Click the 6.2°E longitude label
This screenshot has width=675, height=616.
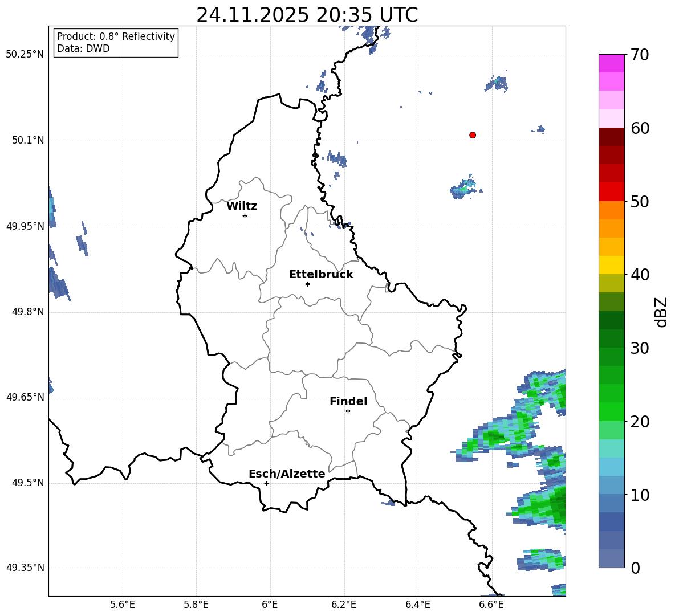344,605
